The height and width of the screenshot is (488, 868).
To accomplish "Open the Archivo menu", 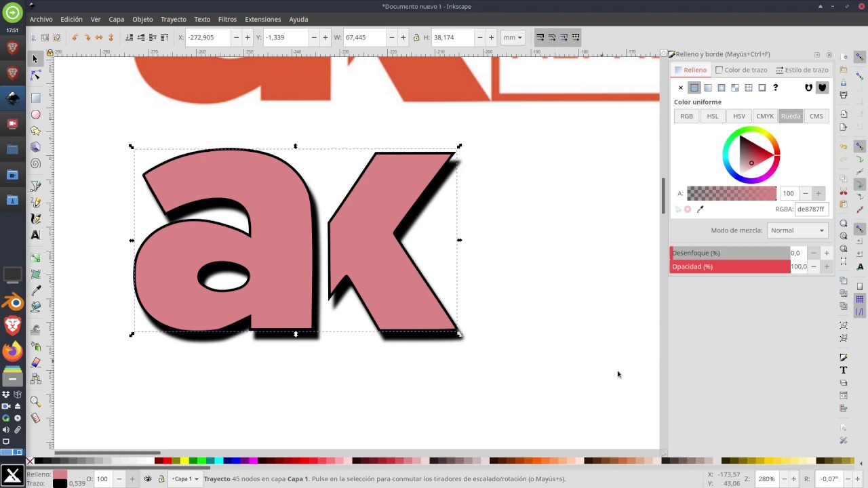I will (x=41, y=19).
